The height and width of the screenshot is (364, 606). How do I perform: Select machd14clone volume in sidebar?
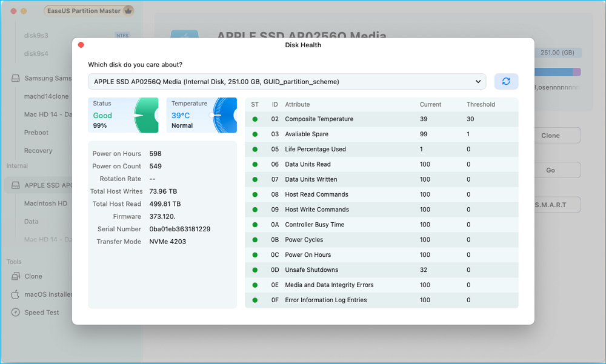[x=47, y=96]
